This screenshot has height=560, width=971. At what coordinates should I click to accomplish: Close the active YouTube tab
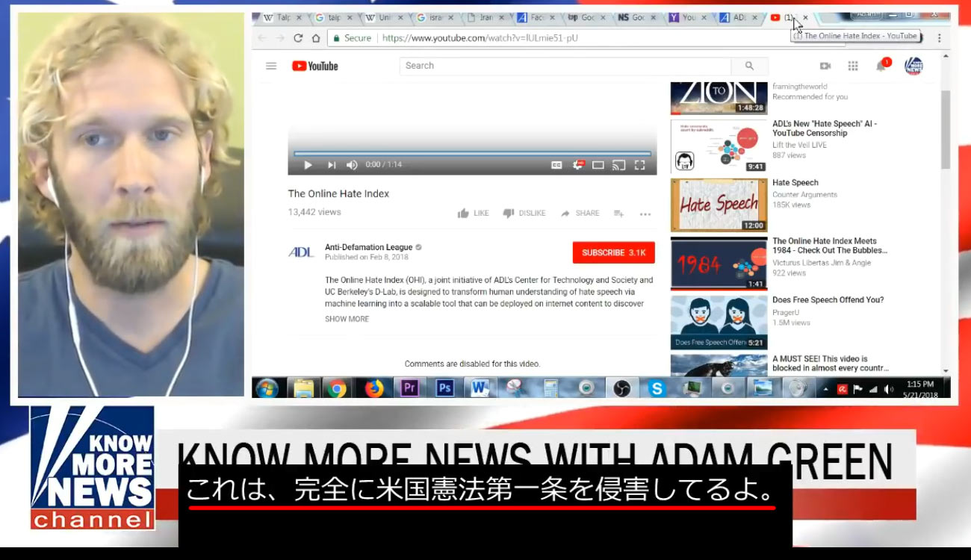coord(805,17)
